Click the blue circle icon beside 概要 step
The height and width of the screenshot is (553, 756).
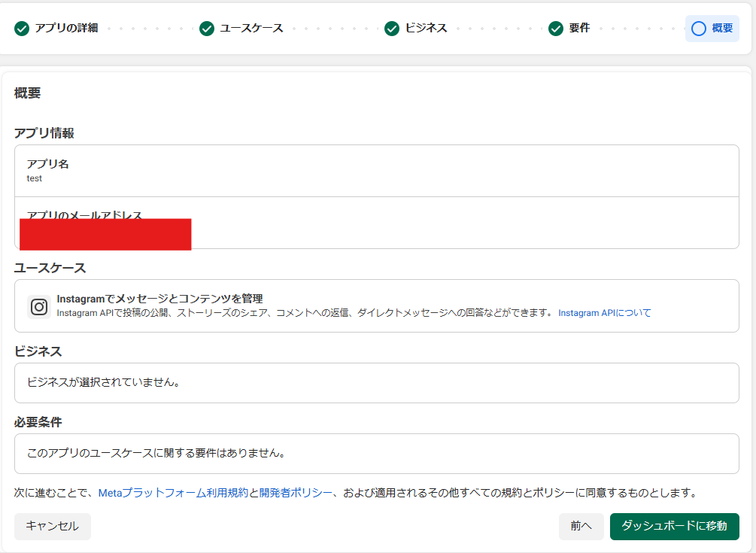point(699,29)
